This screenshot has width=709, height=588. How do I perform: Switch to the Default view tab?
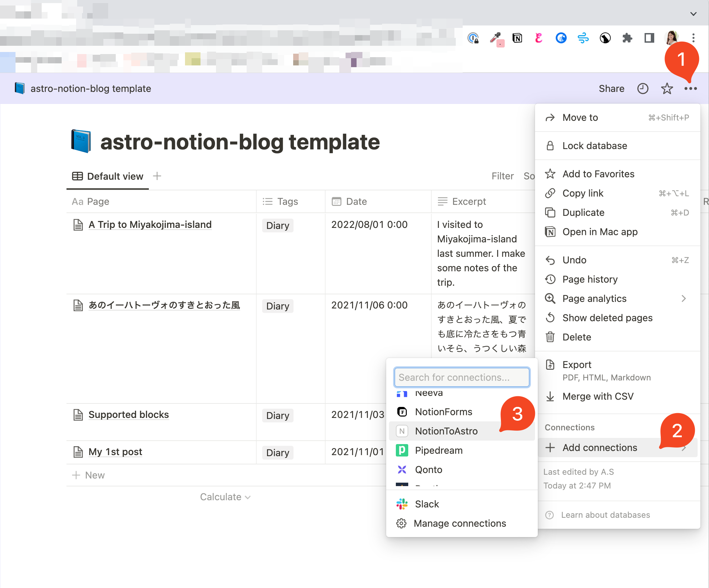click(x=107, y=176)
